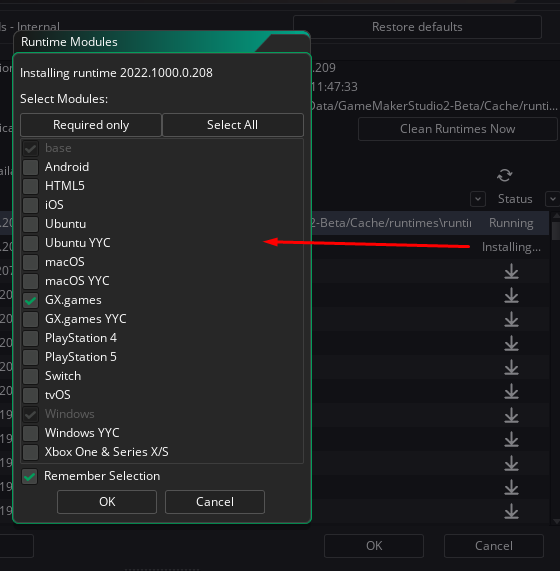Tick the PlayStation 5 checkbox
The height and width of the screenshot is (571, 560).
click(x=31, y=357)
